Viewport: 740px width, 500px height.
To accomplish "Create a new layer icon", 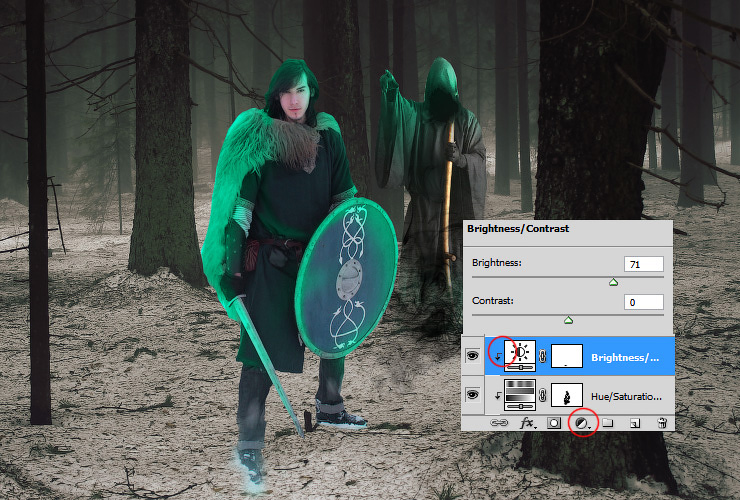I will (635, 423).
